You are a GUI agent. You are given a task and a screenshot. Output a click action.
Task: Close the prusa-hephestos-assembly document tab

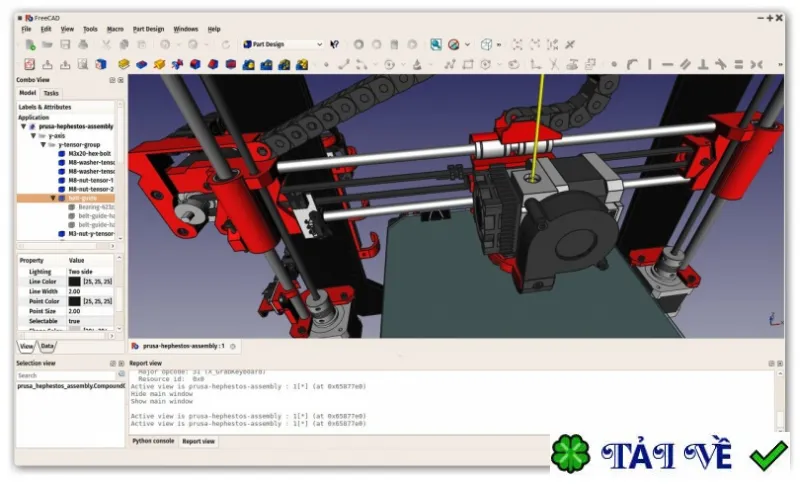click(x=233, y=347)
